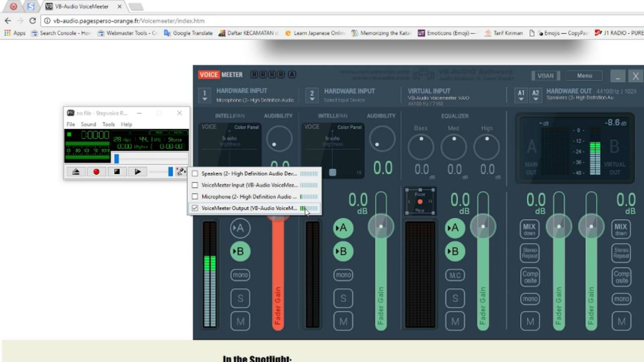Click the Med equalizer knob
This screenshot has height=362, width=644.
click(454, 147)
